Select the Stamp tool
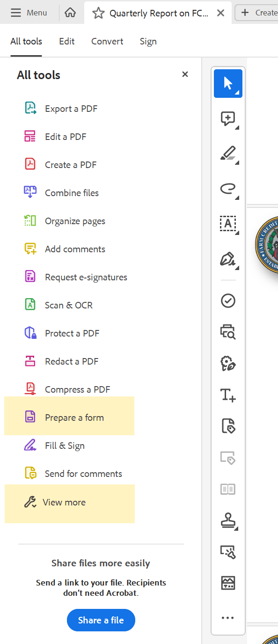 coord(228,520)
